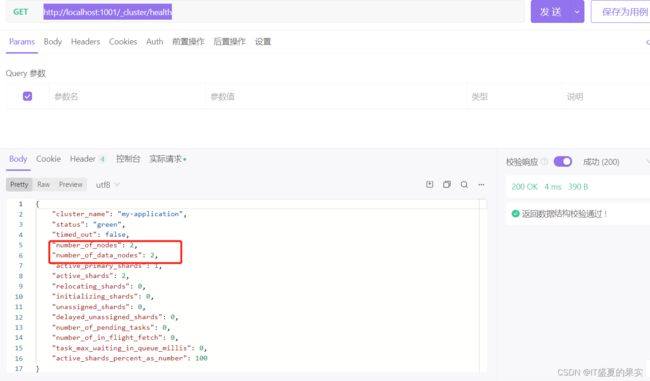Open the Cookies tab
Image resolution: width=650 pixels, height=381 pixels.
123,41
